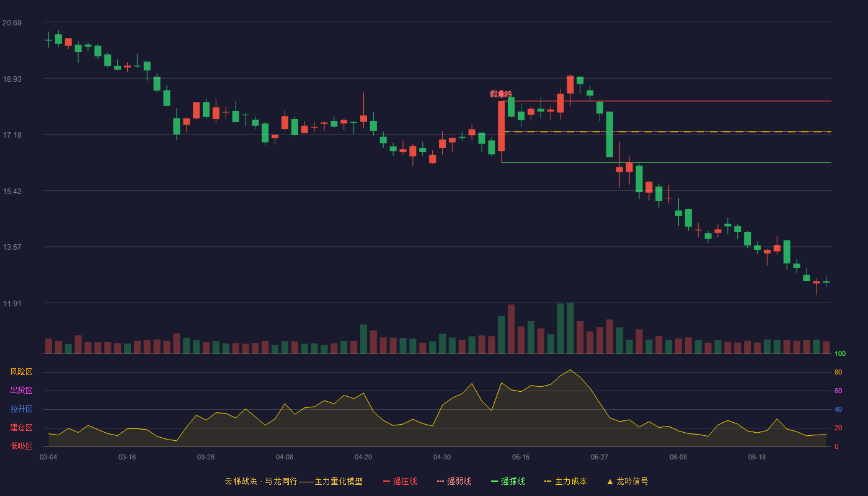The height and width of the screenshot is (496, 868).
Task: Select the 建仓区 zone label
Action: [21, 428]
